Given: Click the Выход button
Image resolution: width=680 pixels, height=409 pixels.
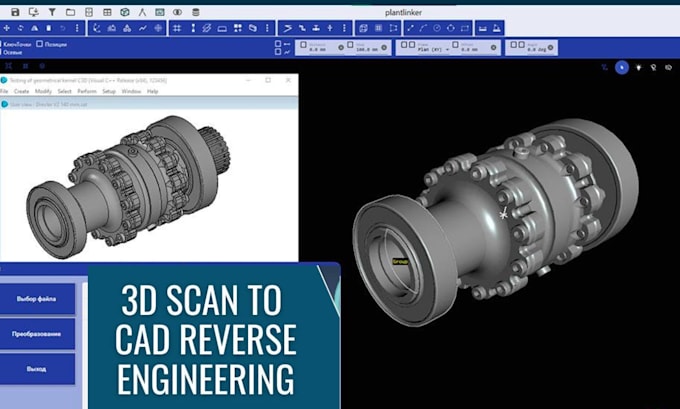Looking at the screenshot, I should coord(36,369).
